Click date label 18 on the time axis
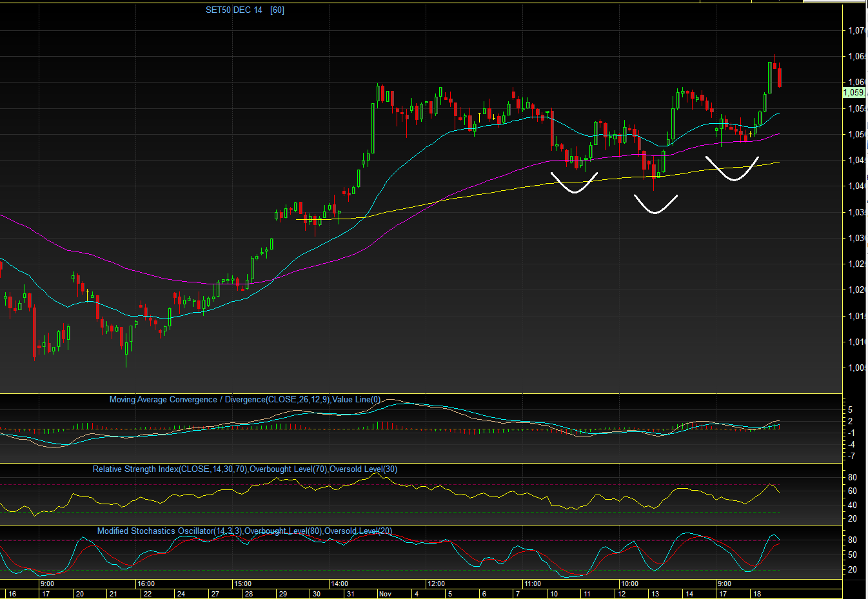This screenshot has width=868, height=599. click(x=757, y=594)
